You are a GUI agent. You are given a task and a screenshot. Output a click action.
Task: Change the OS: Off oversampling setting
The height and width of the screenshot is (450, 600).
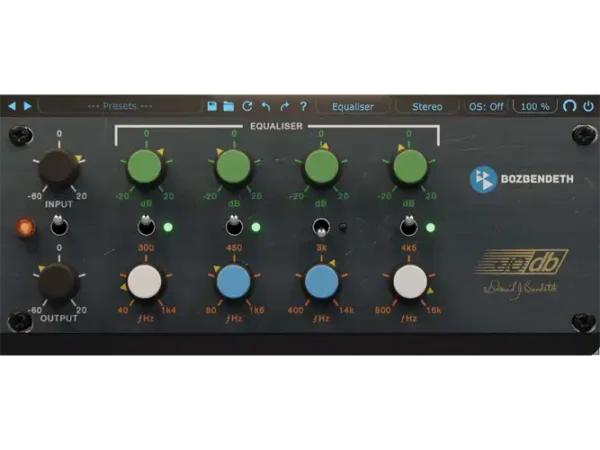click(x=486, y=106)
